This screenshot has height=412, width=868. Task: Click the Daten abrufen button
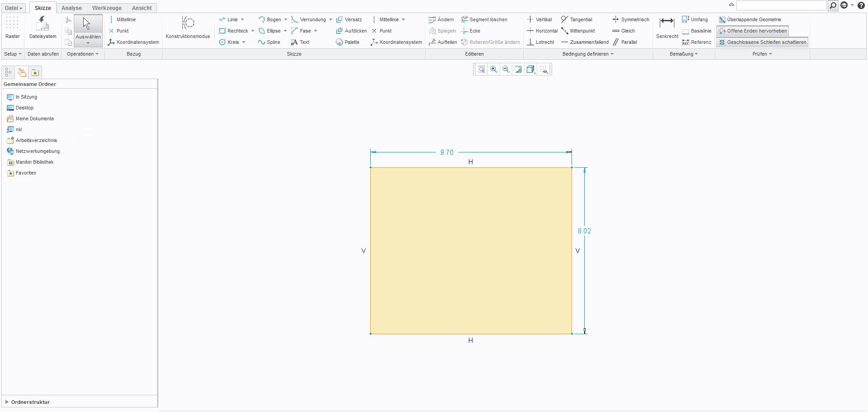[x=43, y=54]
